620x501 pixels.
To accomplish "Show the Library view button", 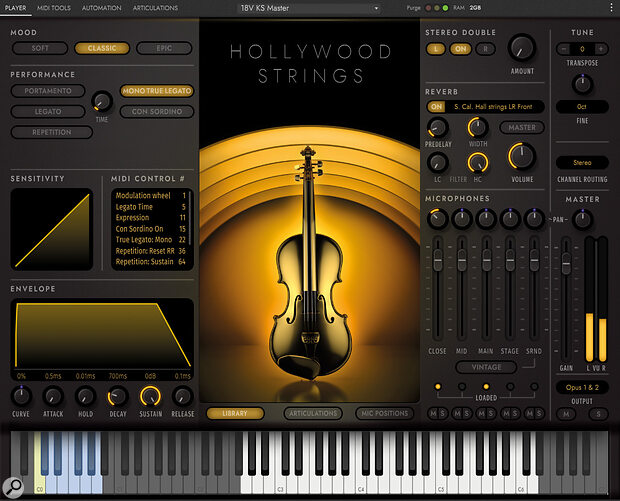I will [235, 413].
